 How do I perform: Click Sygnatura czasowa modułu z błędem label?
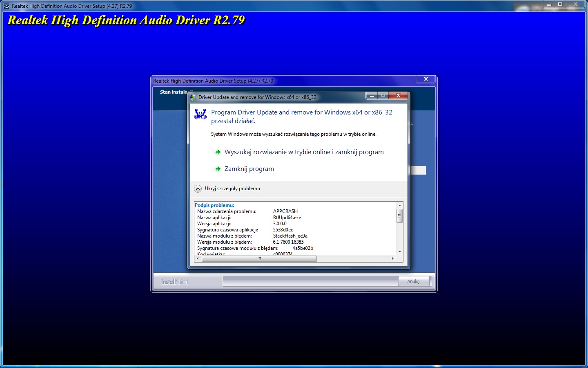pyautogui.click(x=238, y=248)
